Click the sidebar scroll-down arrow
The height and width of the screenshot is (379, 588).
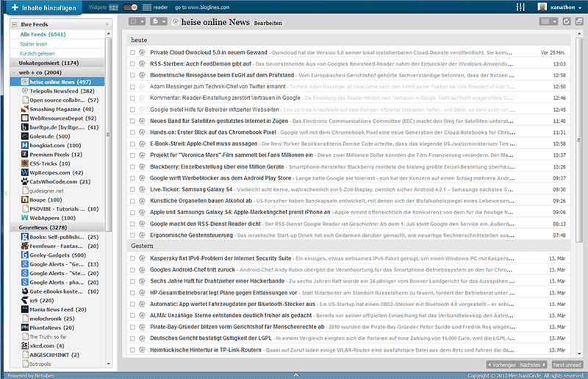[x=108, y=364]
